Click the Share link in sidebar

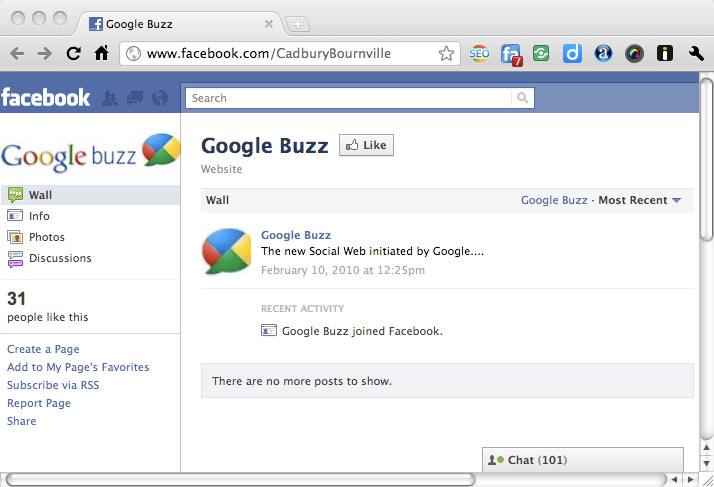point(21,421)
